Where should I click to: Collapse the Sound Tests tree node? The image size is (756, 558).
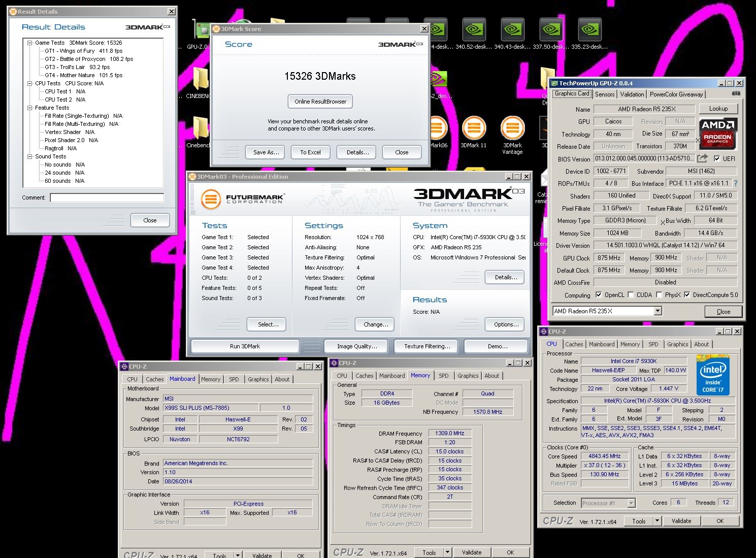[30, 156]
